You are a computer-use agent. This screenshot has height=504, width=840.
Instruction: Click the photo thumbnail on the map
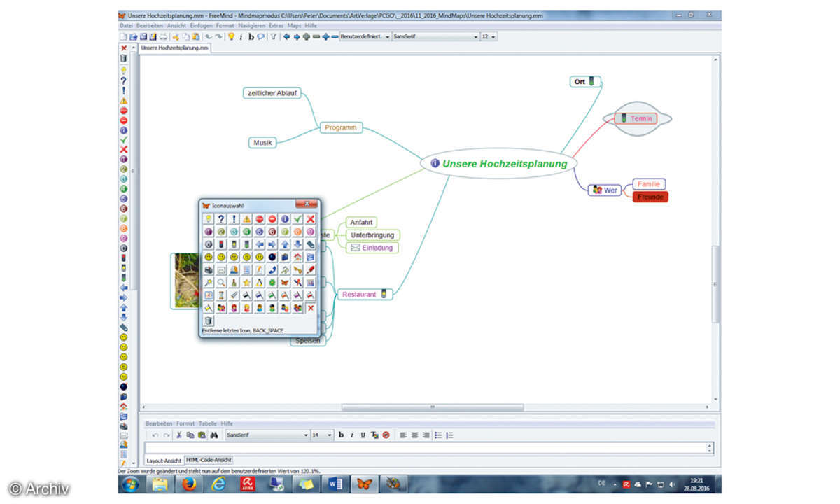(x=185, y=281)
